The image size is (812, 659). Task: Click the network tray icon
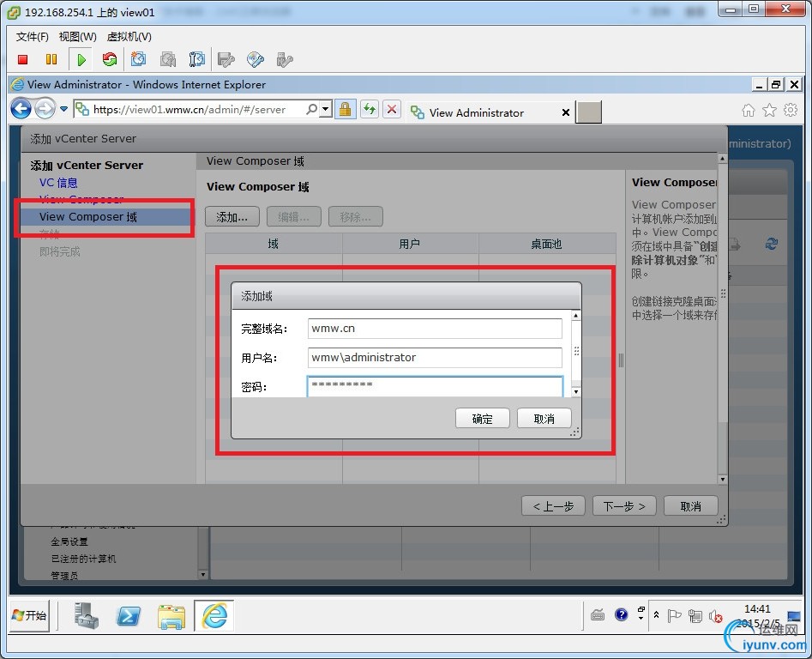(695, 615)
